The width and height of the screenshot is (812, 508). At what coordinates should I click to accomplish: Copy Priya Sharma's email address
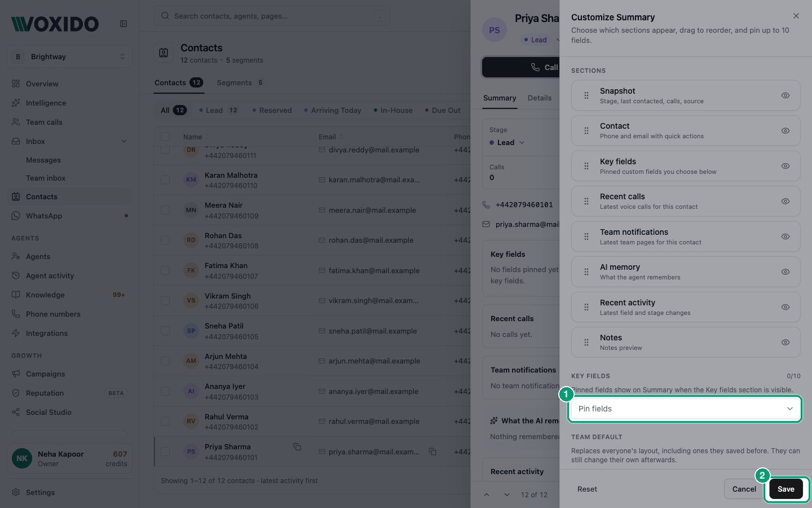(433, 452)
